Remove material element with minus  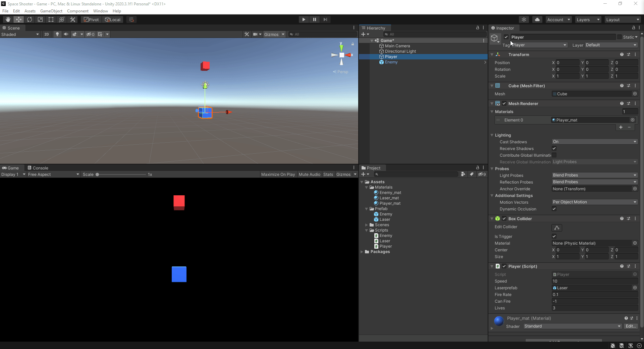pos(629,127)
